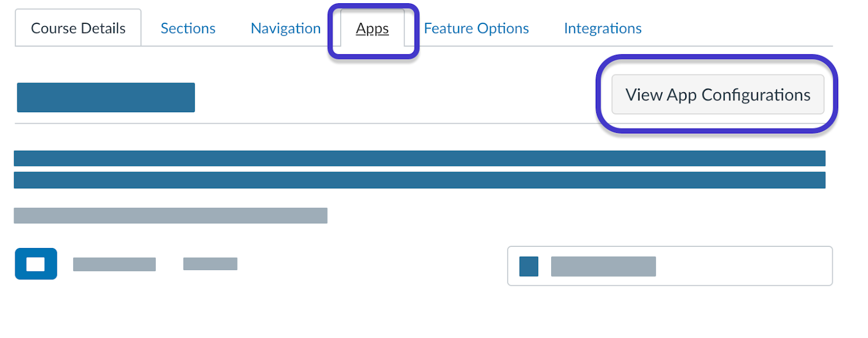
Task: Click the circled Apps tab outline
Action: pos(372,29)
